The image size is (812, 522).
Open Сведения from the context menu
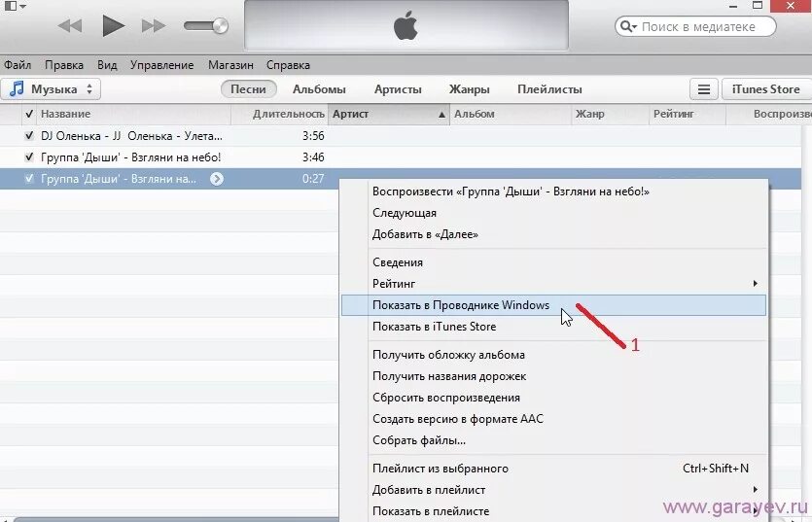click(x=553, y=262)
